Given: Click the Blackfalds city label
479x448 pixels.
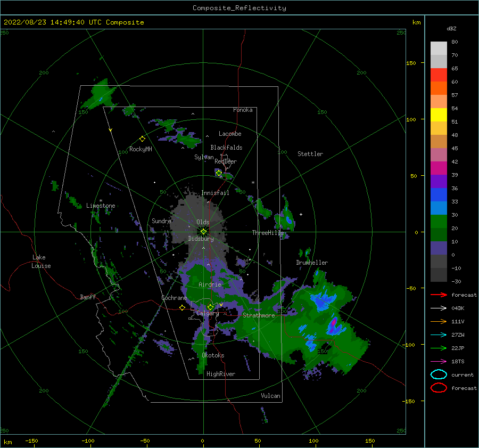Looking at the screenshot, I should pyautogui.click(x=226, y=148).
